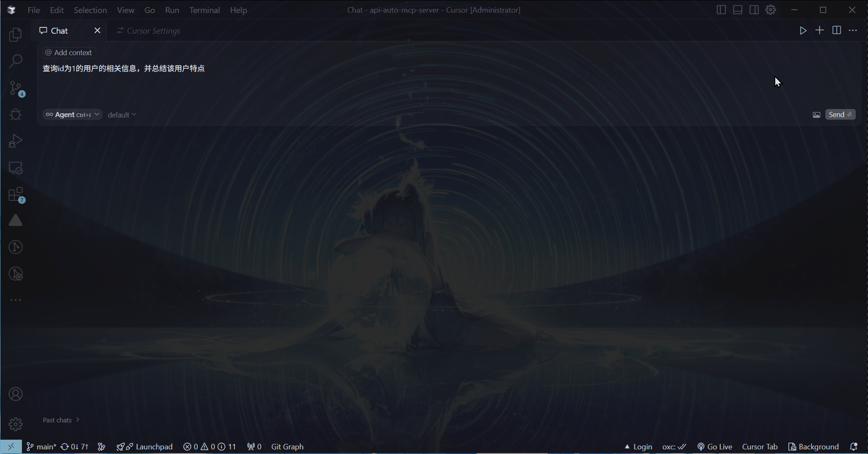Viewport: 868px width, 454px height.
Task: Open the Agent mode dropdown
Action: click(x=73, y=115)
